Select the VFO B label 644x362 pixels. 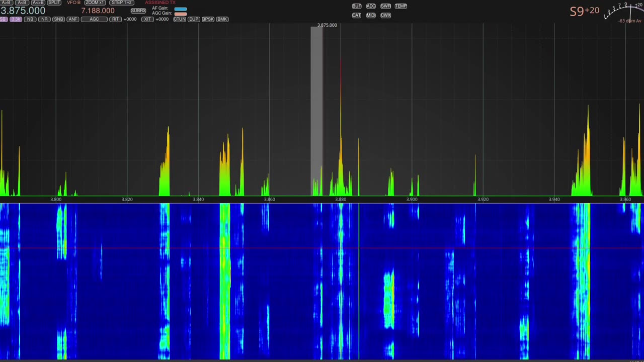tap(73, 3)
